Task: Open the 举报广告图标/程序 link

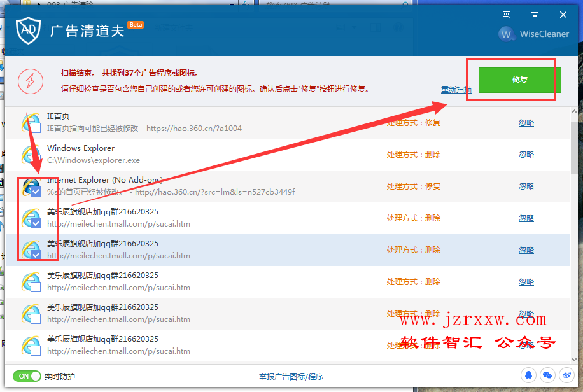Action: point(291,376)
